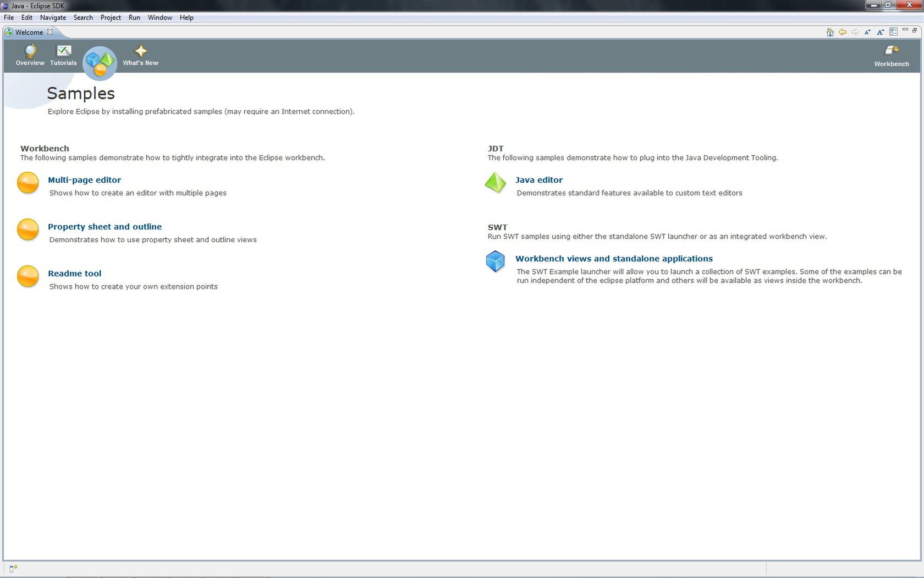The width and height of the screenshot is (924, 578).
Task: Install the Multi-page editor sample link
Action: click(x=85, y=180)
